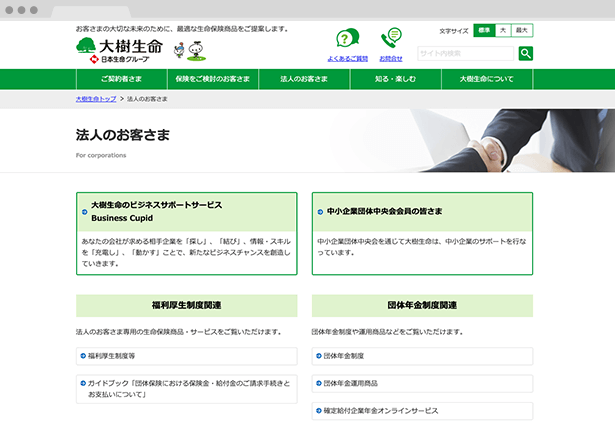The height and width of the screenshot is (435, 615).
Task: Open the 保険をご検討のお客さま menu
Action: click(x=213, y=79)
